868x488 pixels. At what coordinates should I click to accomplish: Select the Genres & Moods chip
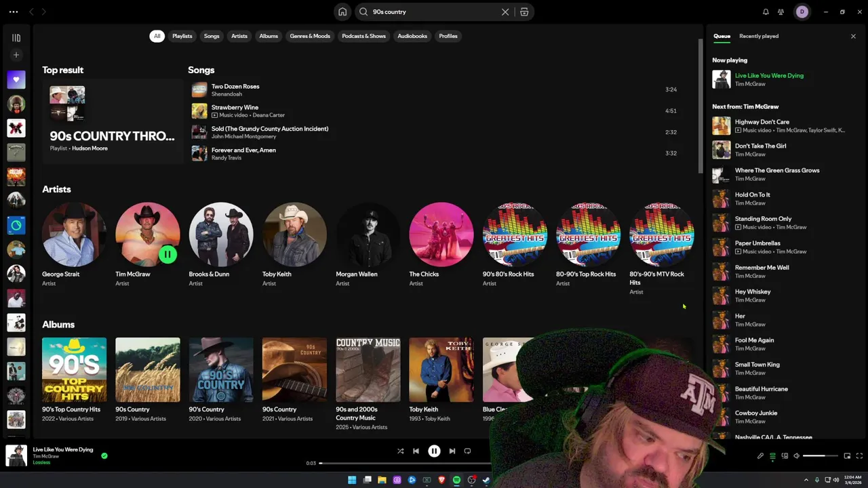[x=310, y=36]
